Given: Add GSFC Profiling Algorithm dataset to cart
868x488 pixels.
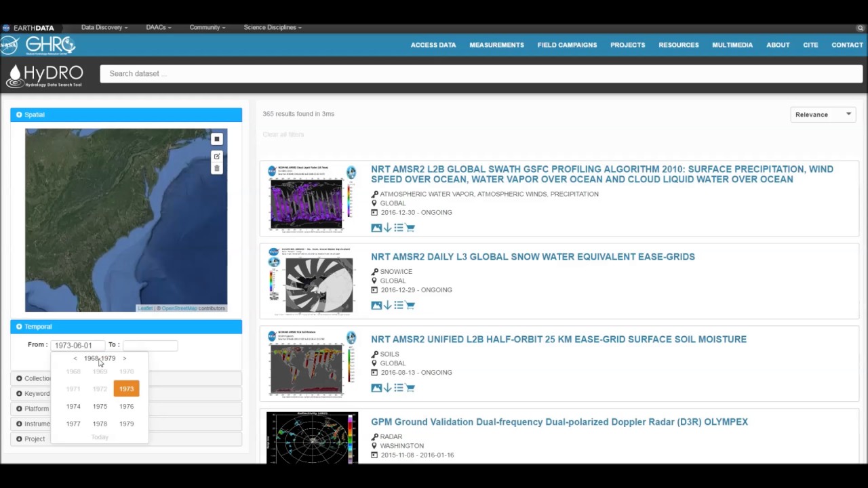Looking at the screenshot, I should (410, 228).
